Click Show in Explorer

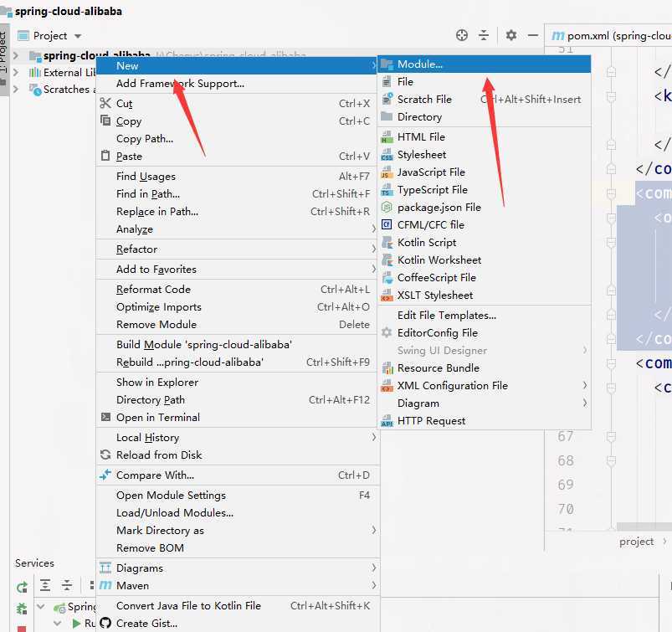[x=157, y=382]
